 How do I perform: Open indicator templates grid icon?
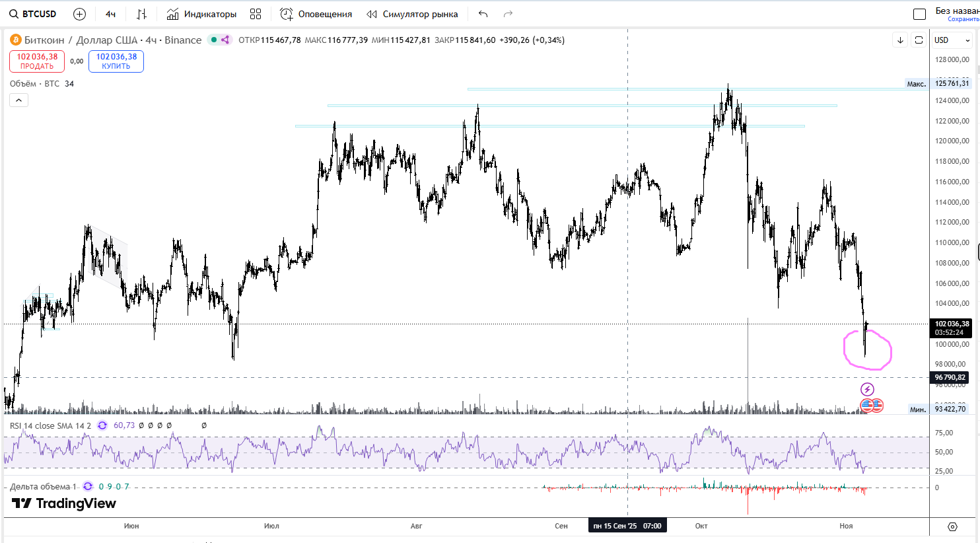point(256,14)
